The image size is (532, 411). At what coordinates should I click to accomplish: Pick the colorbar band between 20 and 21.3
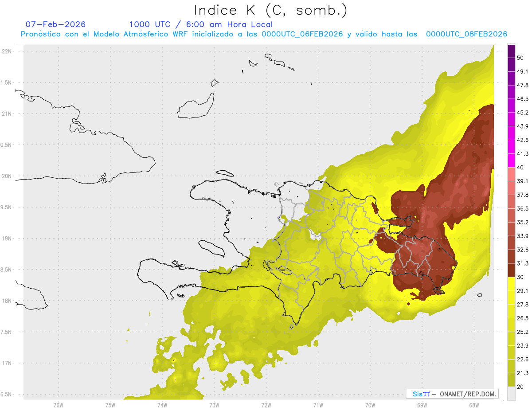tap(511, 380)
